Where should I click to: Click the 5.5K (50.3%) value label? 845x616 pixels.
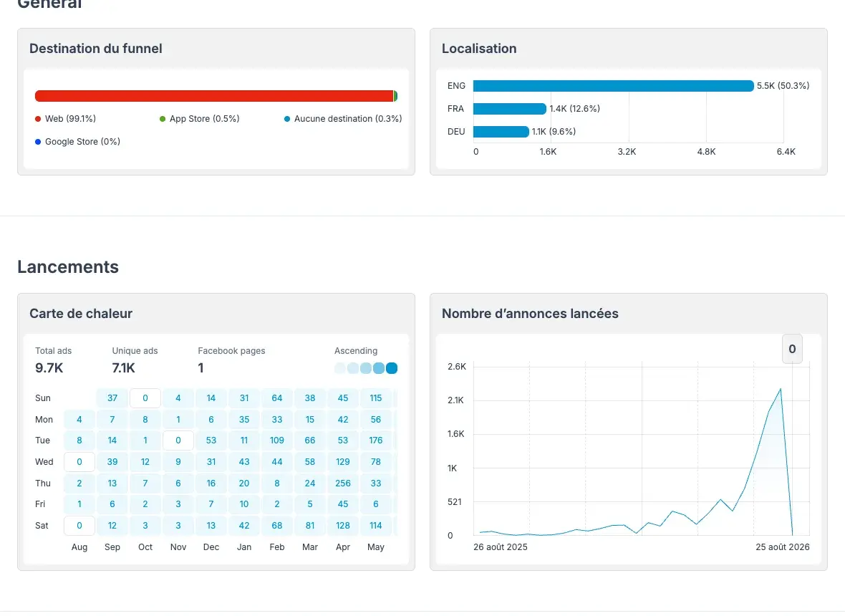[783, 86]
